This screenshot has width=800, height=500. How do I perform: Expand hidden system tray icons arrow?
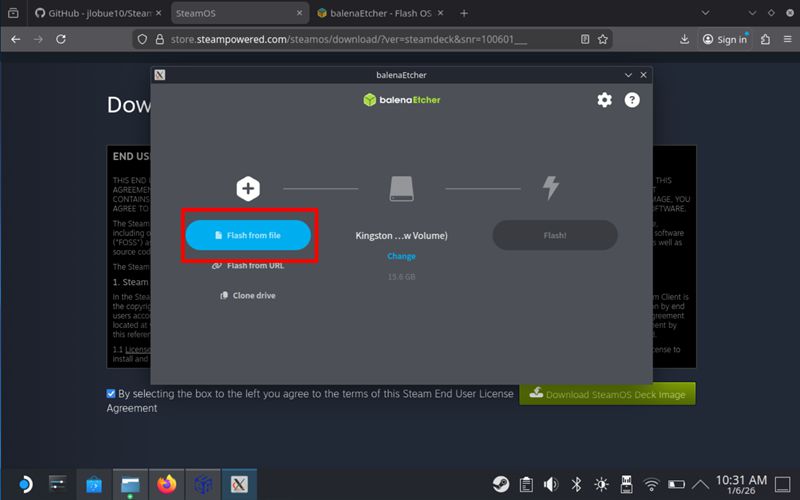[701, 484]
